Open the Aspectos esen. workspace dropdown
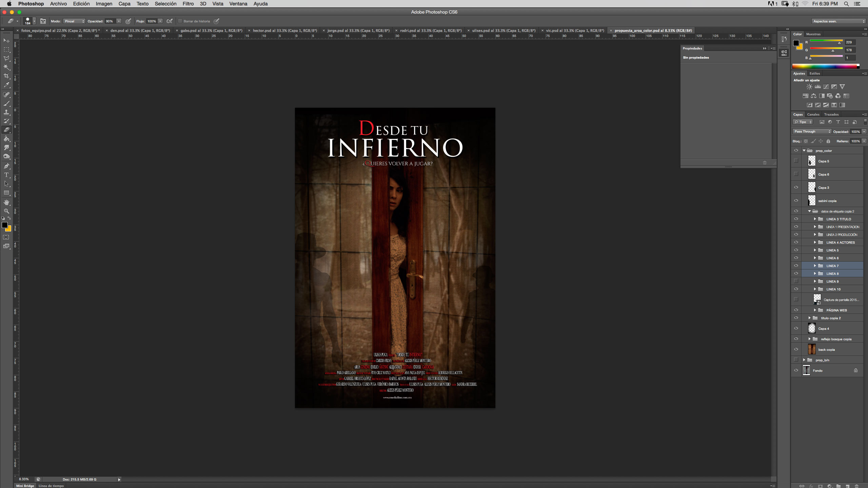The height and width of the screenshot is (488, 868). [x=839, y=21]
